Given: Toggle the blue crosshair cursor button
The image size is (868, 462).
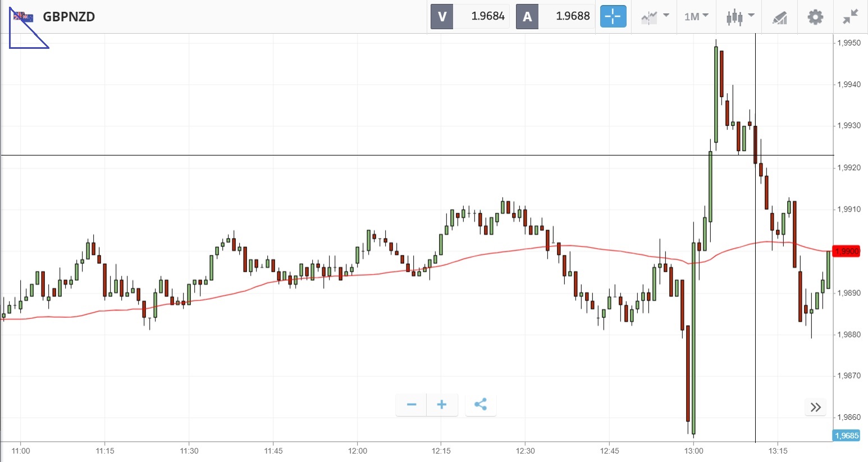Looking at the screenshot, I should coord(613,17).
